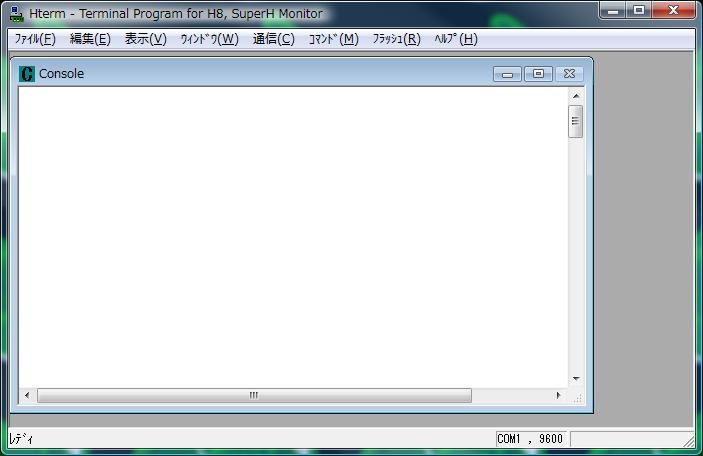The image size is (703, 456).
Task: Open the ファイル(F) menu
Action: pyautogui.click(x=35, y=39)
